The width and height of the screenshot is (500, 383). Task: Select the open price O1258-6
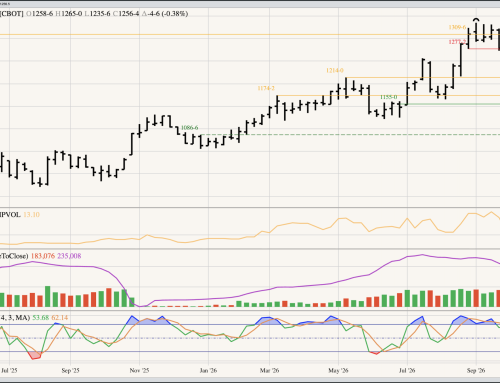[40, 14]
